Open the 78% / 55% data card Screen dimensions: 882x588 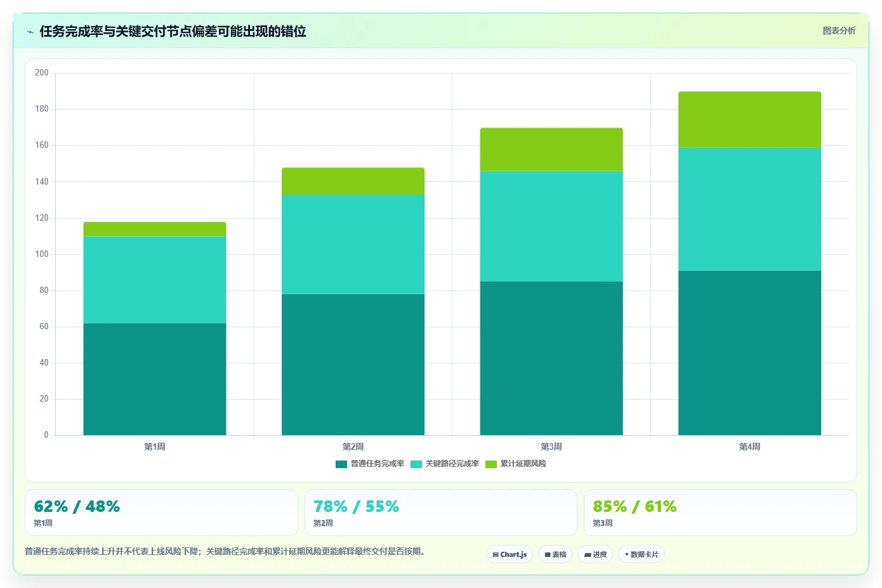click(x=441, y=513)
